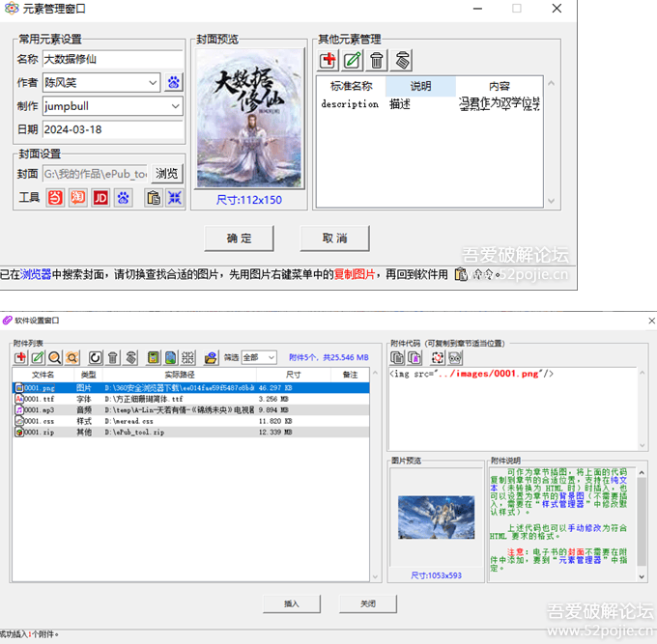Image resolution: width=657 pixels, height=644 pixels.
Task: Sort by the 文件名 column header
Action: tap(43, 375)
